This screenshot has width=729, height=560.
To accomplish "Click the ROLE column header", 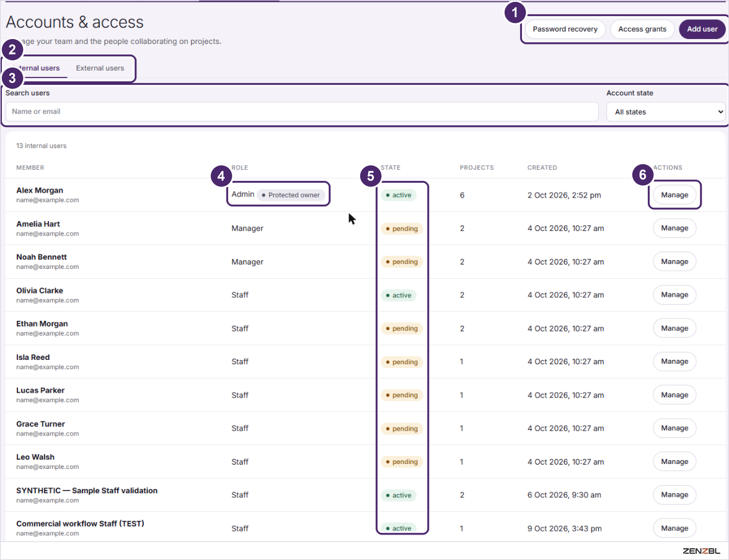I will (240, 168).
